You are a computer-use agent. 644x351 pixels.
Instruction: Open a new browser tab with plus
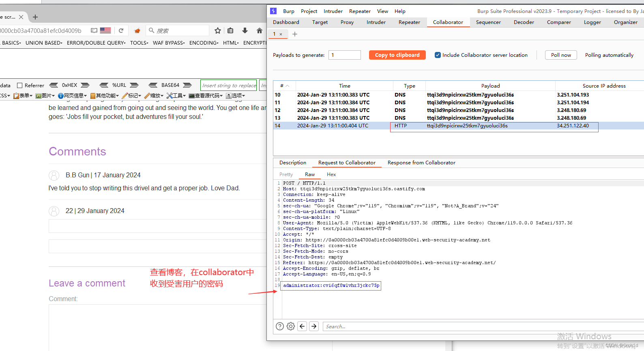(x=35, y=17)
